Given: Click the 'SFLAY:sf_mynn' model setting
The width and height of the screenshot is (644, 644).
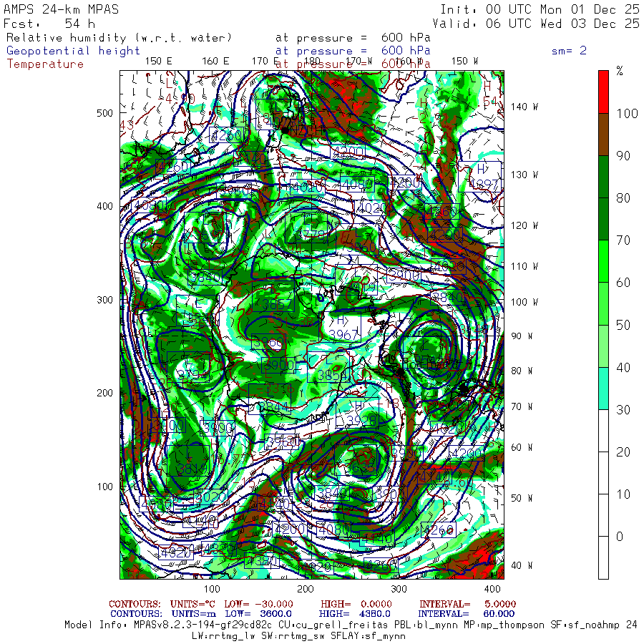Looking at the screenshot, I should 368,636.
